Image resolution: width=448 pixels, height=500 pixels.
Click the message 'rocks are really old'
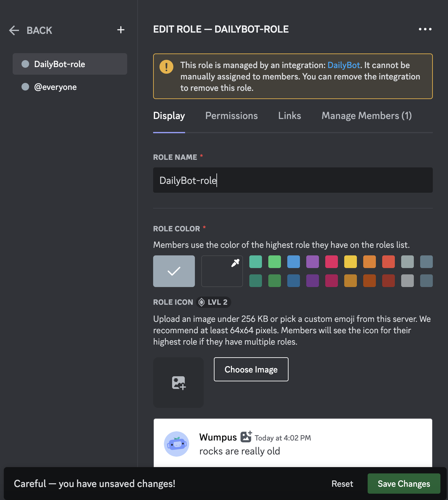pyautogui.click(x=240, y=451)
